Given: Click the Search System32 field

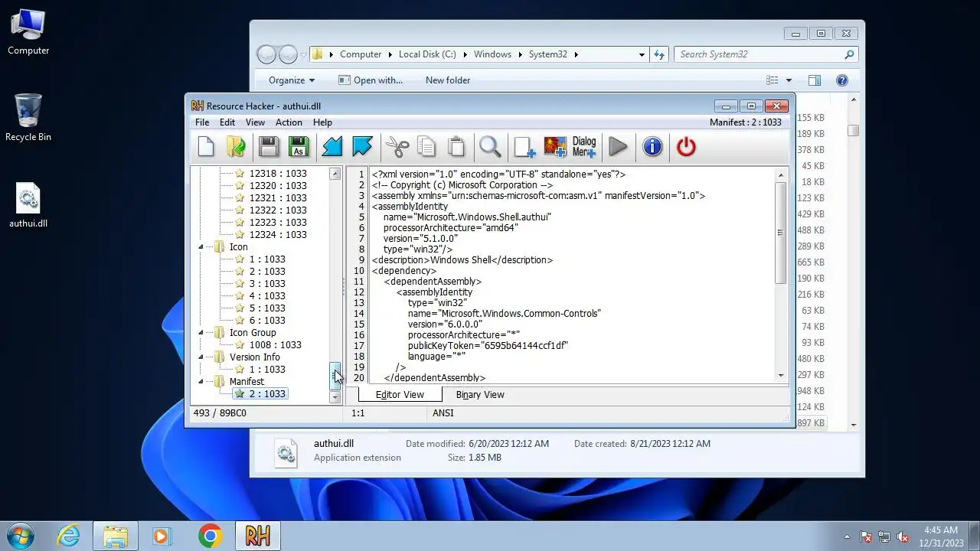Looking at the screenshot, I should coord(766,54).
